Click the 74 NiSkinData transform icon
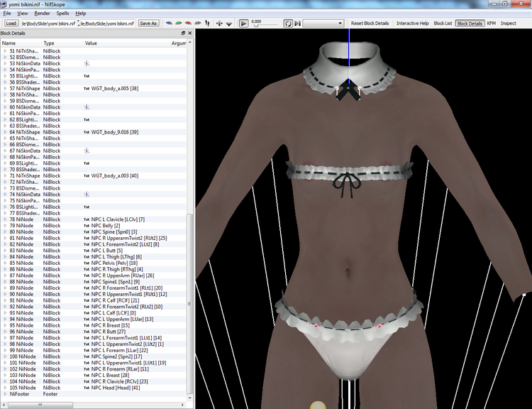The image size is (532, 409). [87, 195]
